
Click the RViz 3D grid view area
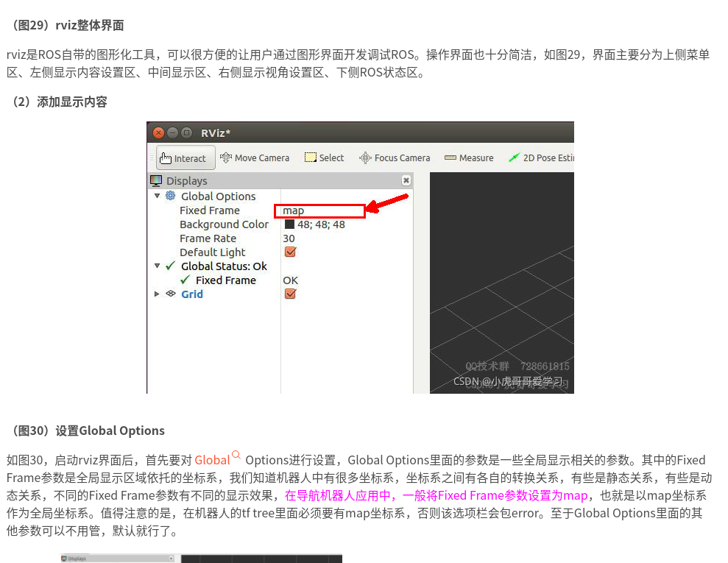[x=502, y=283]
